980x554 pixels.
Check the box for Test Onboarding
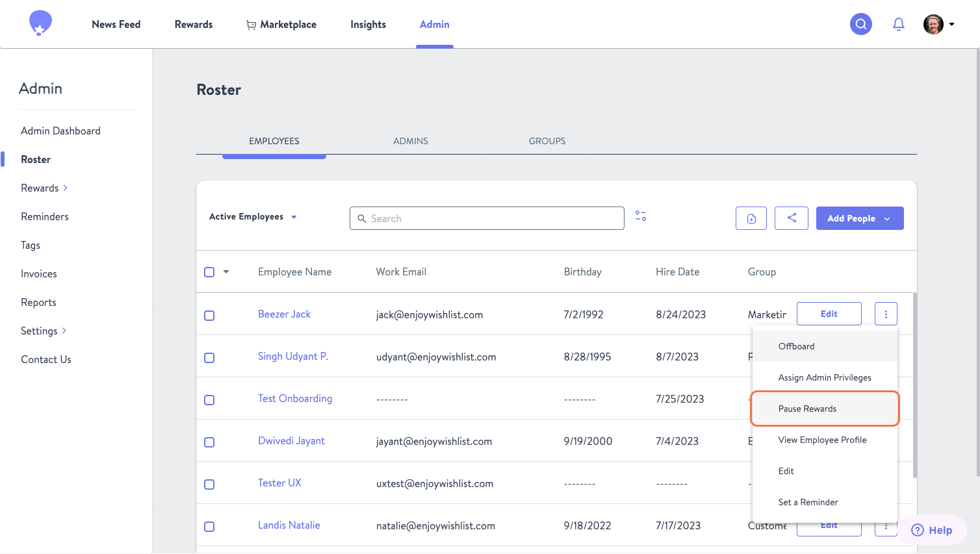[209, 400]
